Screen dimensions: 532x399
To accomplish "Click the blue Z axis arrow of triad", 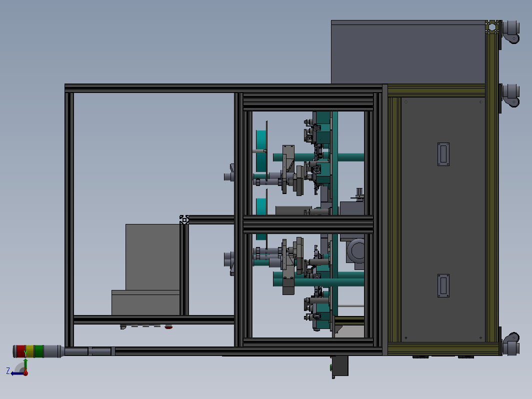I will point(17,373).
